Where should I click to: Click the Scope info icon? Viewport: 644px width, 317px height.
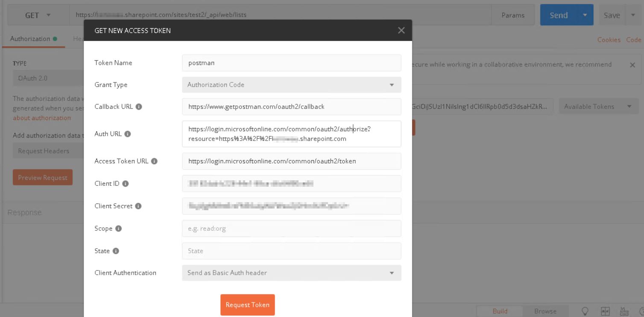click(118, 228)
